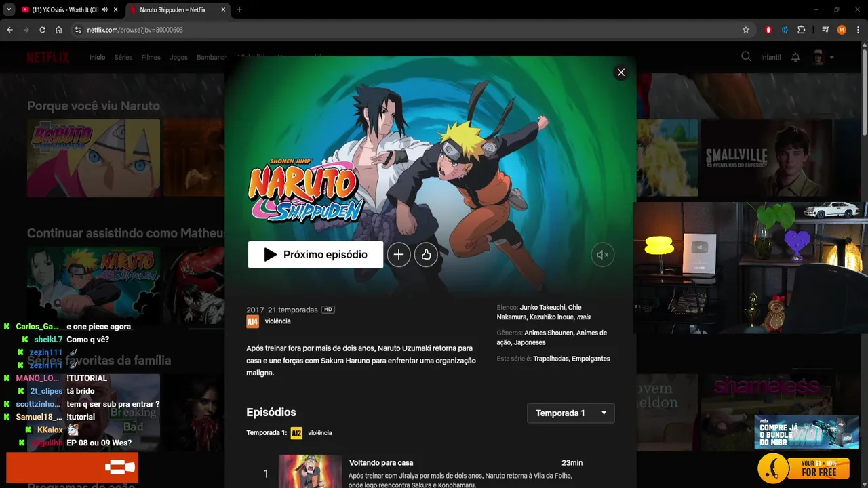Screen dimensions: 868x488
Task: Open the Jogos menu item
Action: [178, 58]
